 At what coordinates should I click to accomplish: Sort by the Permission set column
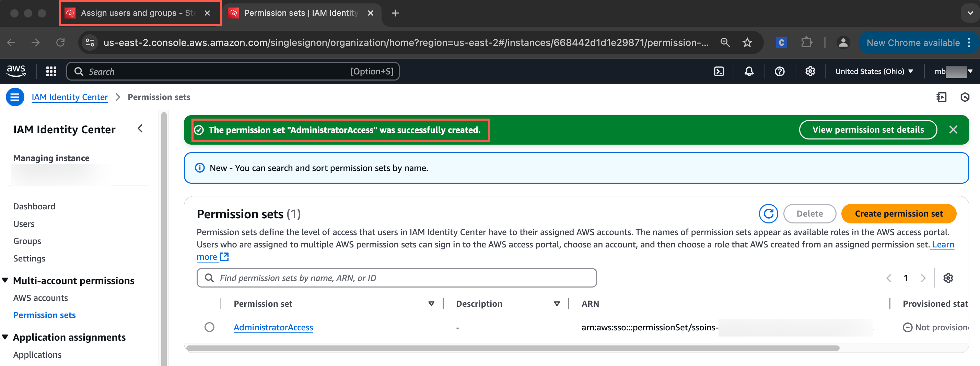431,304
